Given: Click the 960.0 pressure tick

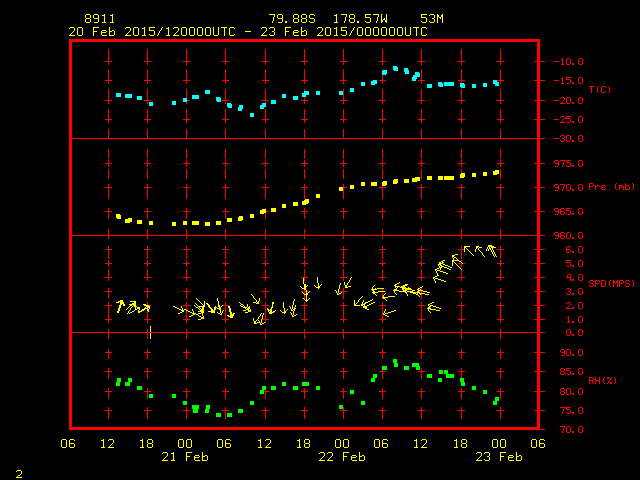Looking at the screenshot, I should (x=569, y=236).
